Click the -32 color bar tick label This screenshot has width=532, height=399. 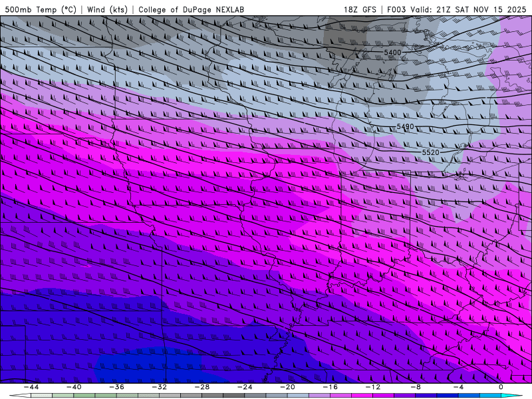pos(160,387)
